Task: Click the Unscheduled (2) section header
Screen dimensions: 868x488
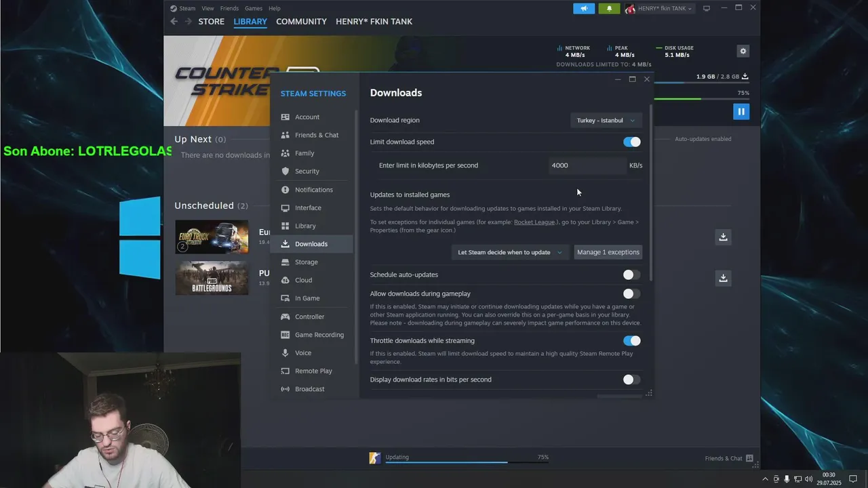Action: point(211,205)
